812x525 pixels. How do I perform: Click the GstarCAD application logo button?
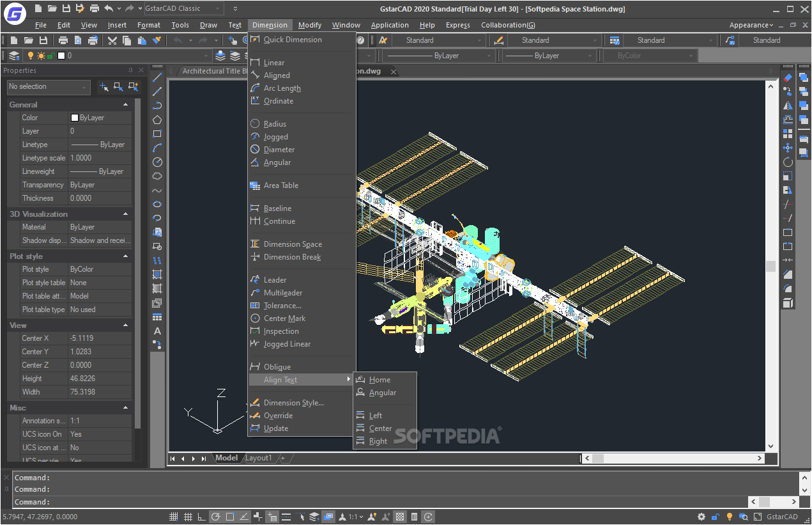coord(14,13)
